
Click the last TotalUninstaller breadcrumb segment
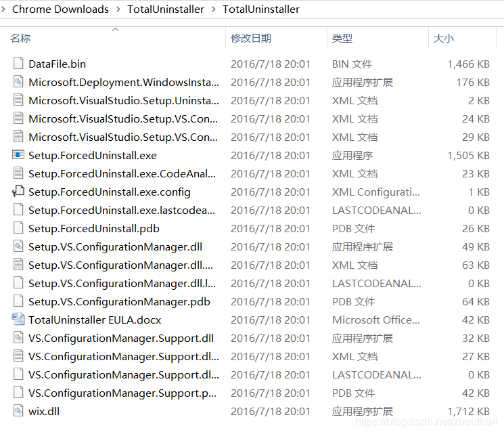[x=261, y=9]
